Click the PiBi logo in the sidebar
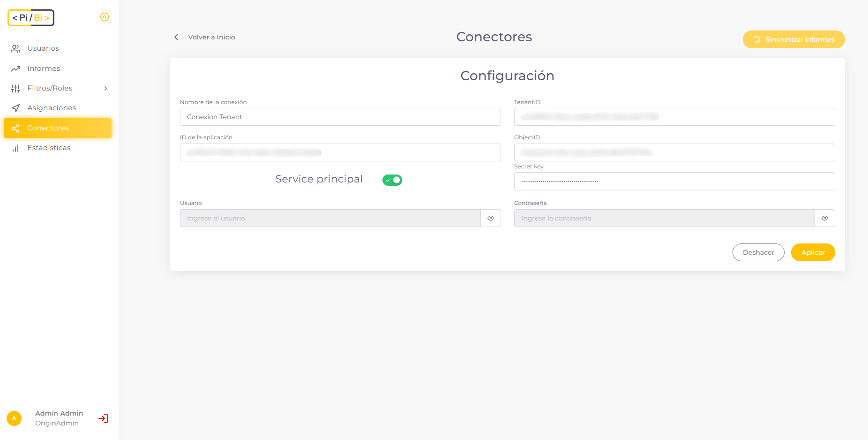Screen dimensions: 868x440 [x=31, y=18]
